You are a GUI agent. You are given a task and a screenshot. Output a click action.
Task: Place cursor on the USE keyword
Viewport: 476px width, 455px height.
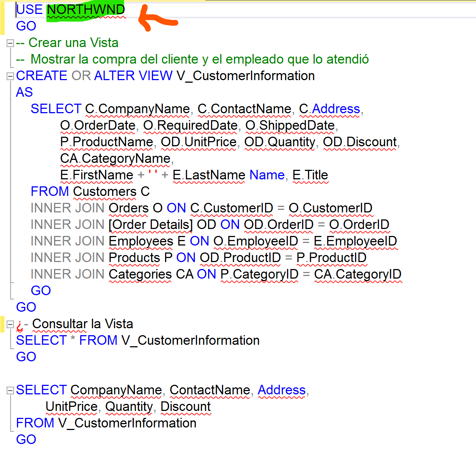29,10
